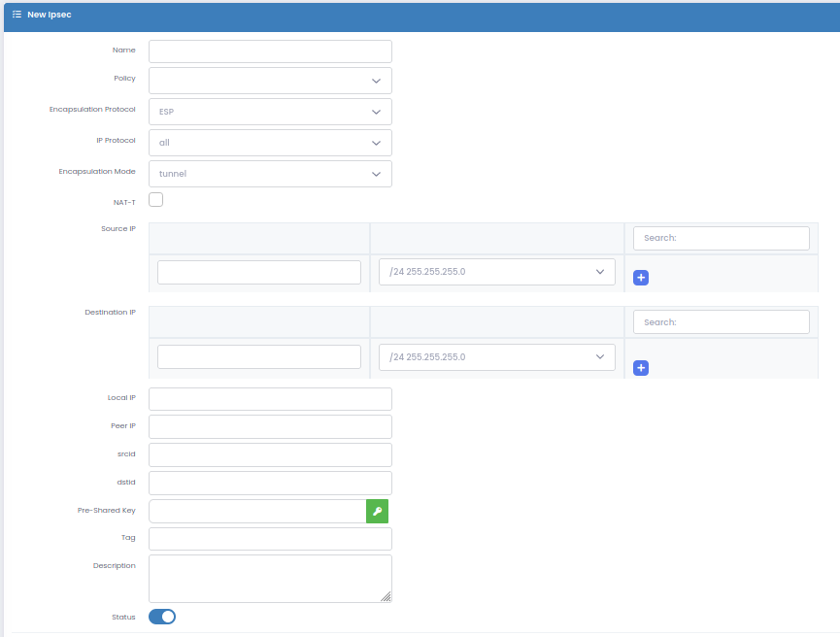Expand the Encapsulation Protocol ESP dropdown
The height and width of the screenshot is (637, 840).
[270, 112]
